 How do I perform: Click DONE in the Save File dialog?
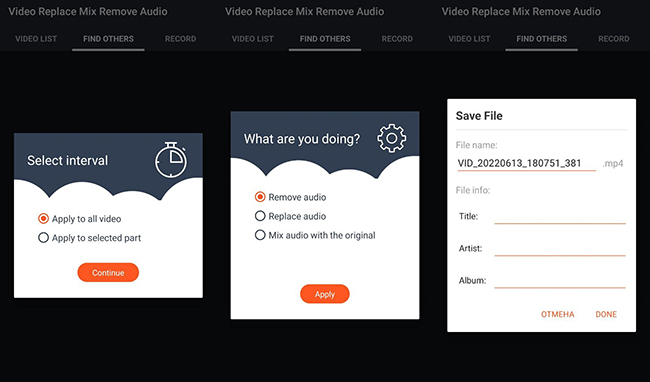[x=606, y=314]
